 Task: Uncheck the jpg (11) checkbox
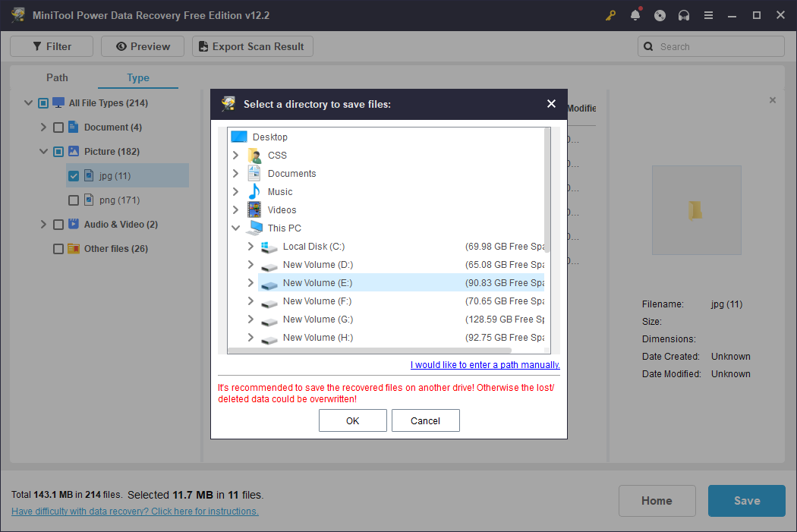coord(74,176)
